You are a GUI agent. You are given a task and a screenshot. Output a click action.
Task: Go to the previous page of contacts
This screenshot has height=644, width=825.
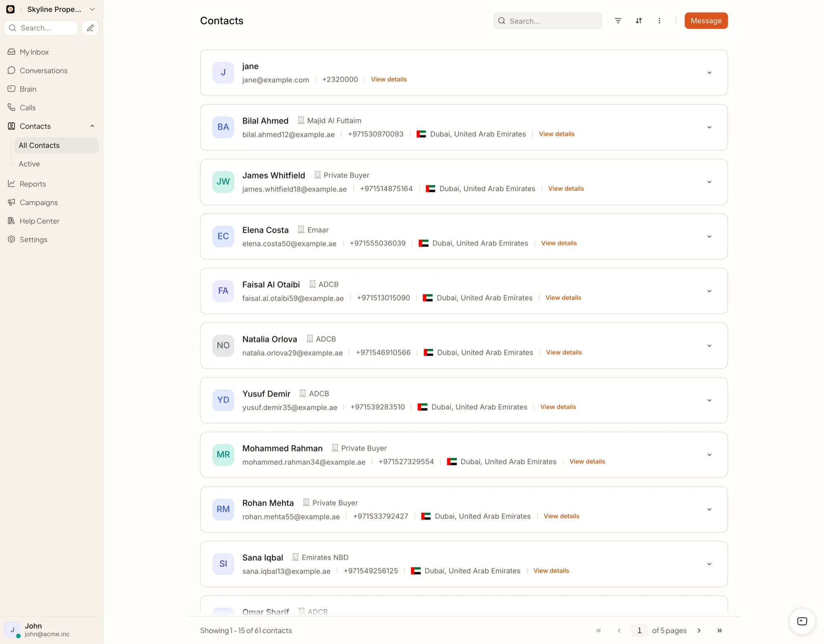click(619, 630)
